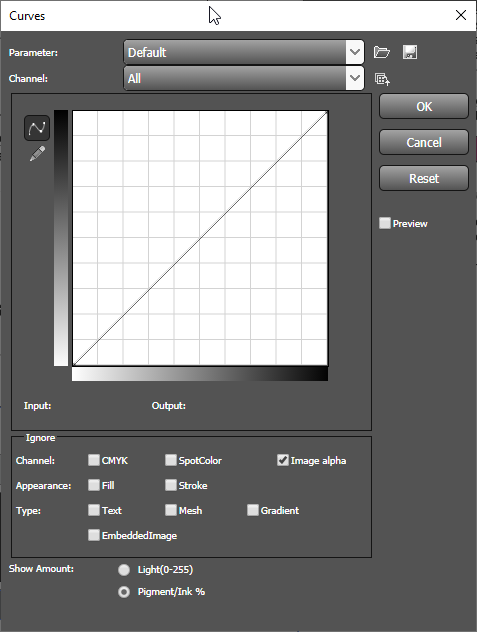Select the curve point editing tool
The height and width of the screenshot is (632, 477).
[x=37, y=128]
